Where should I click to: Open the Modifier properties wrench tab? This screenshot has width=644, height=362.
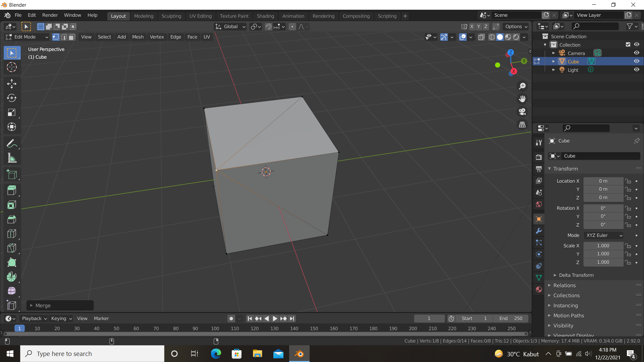(x=539, y=231)
